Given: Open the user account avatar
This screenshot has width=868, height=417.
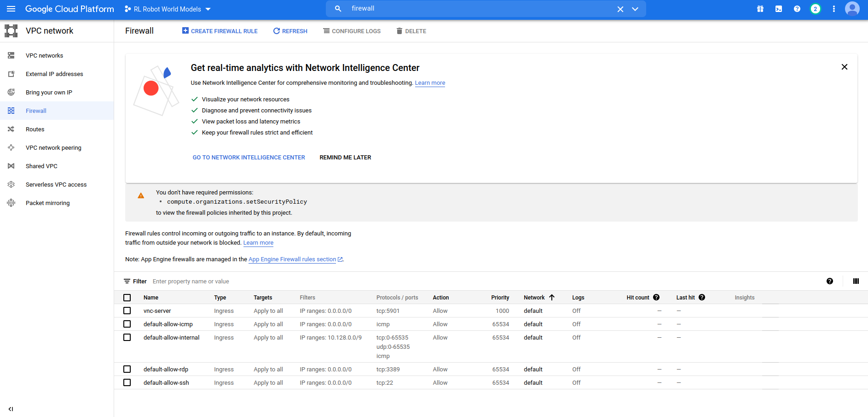Looking at the screenshot, I should tap(852, 9).
